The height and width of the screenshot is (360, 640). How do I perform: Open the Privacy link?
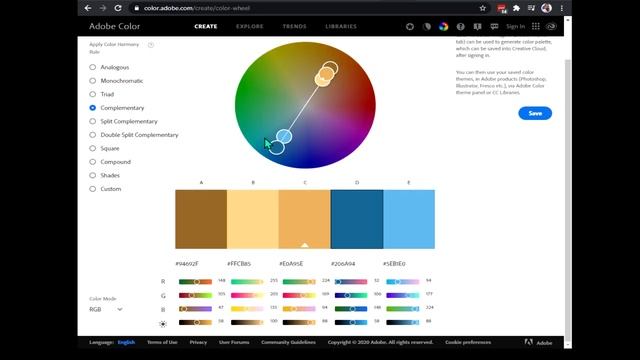(x=198, y=342)
